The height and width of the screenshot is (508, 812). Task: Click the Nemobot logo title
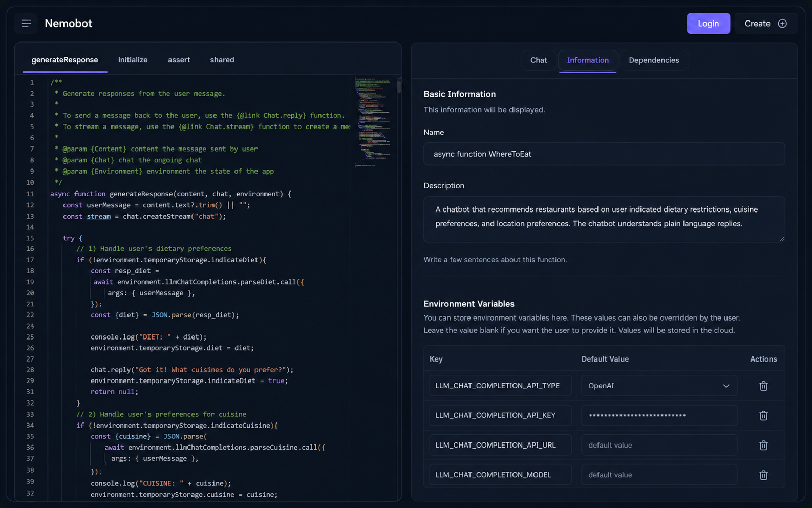pos(68,23)
